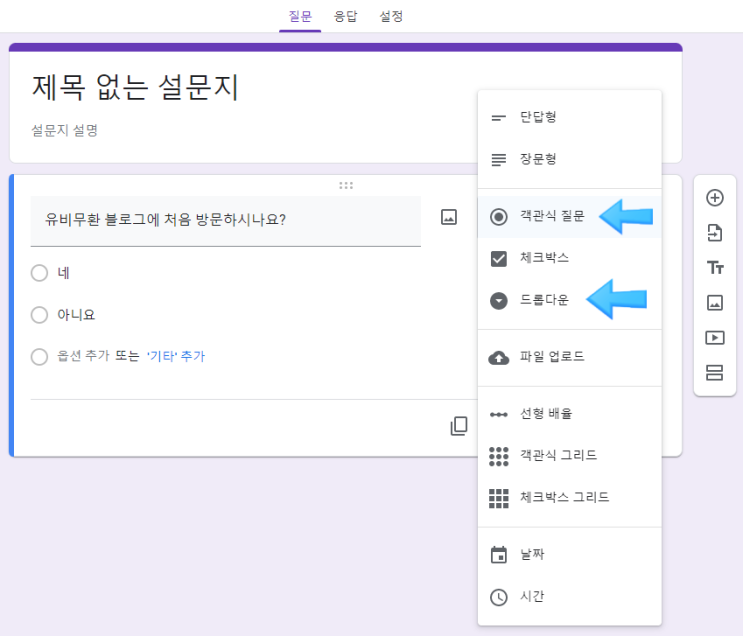Choose 체크박스 from the question type menu
Screen dimensions: 743x636
570,258
